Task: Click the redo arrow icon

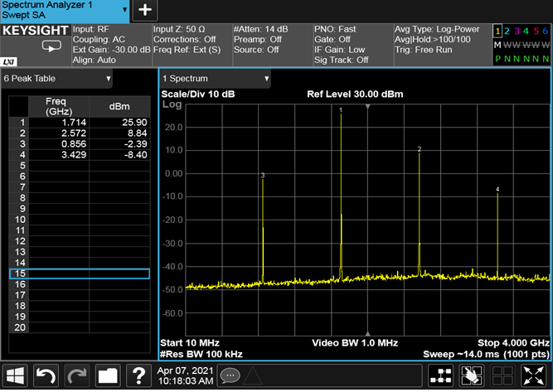Action: (77, 375)
